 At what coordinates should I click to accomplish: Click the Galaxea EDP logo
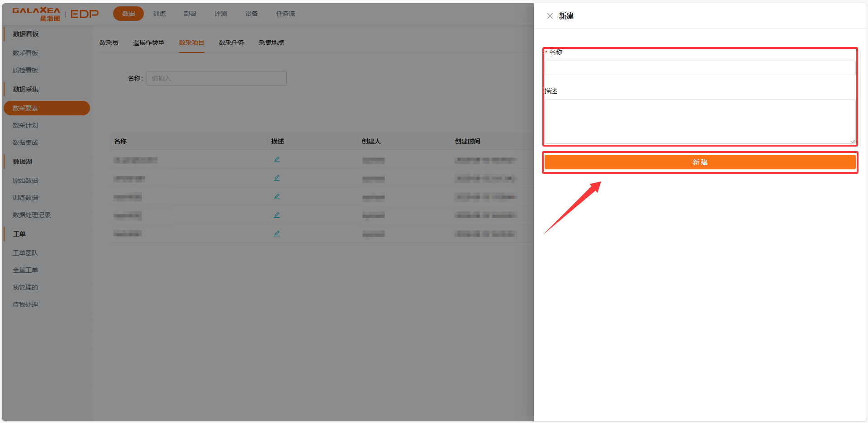[55, 14]
